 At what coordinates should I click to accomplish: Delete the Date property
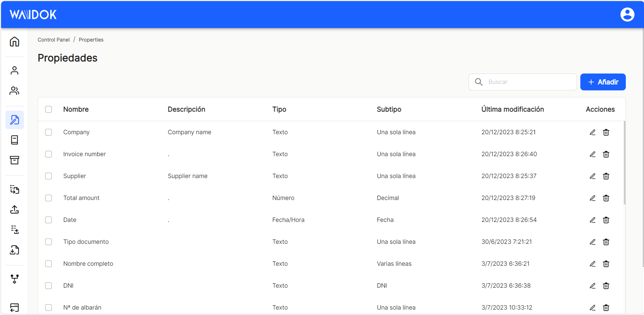coord(606,220)
